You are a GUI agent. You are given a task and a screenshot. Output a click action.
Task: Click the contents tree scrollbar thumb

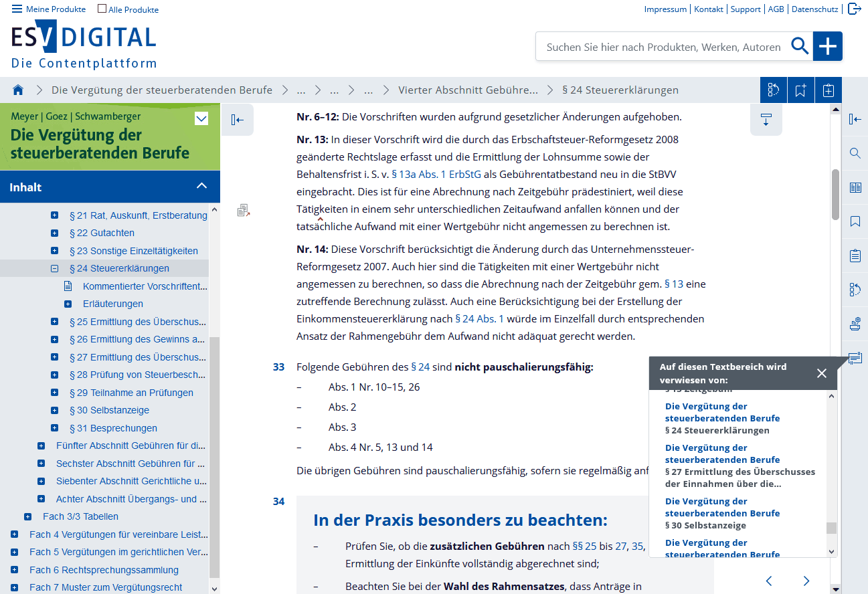pos(214,458)
